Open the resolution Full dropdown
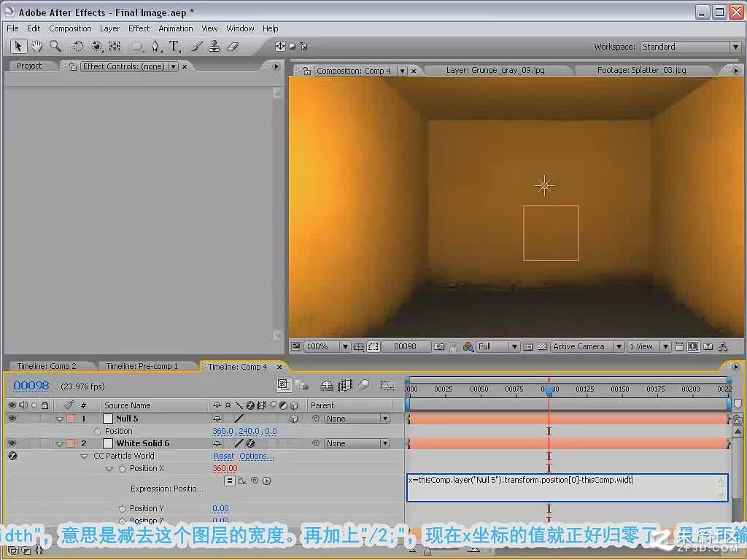 pos(498,346)
